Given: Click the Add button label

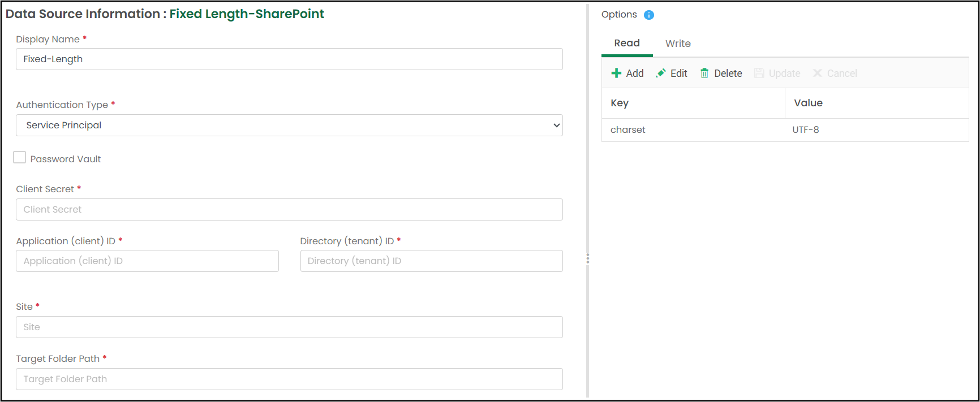Looking at the screenshot, I should pos(635,74).
